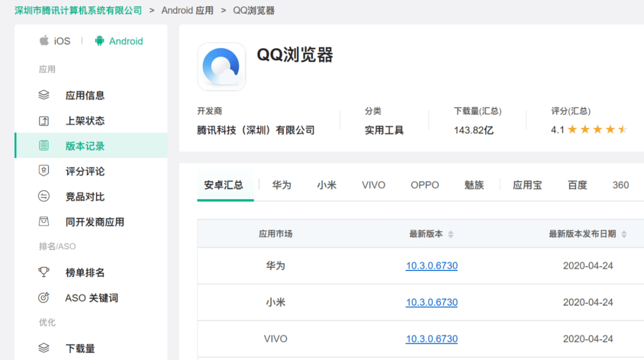
Task: Click the 小米 market cell in table
Action: (275, 303)
